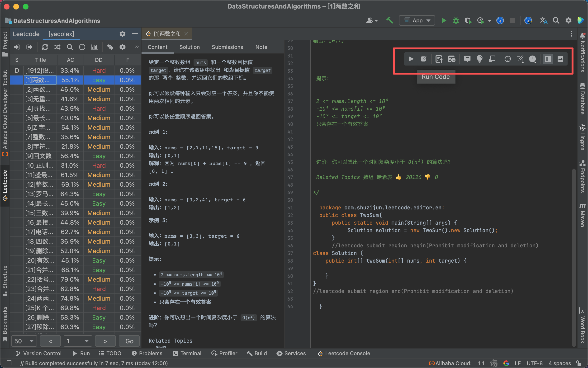
Task: Click the overlapping-squares icon in editor toolbar
Action: [492, 59]
